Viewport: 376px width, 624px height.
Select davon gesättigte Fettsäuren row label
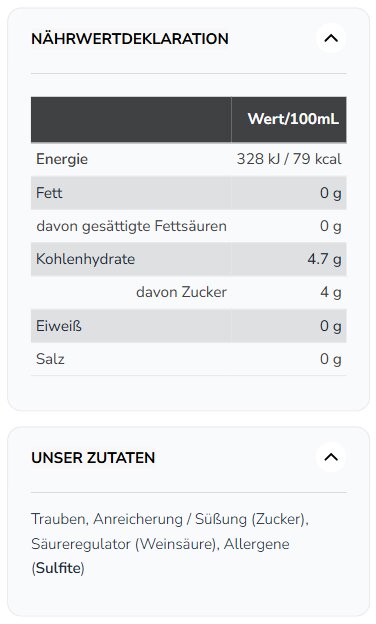[132, 226]
